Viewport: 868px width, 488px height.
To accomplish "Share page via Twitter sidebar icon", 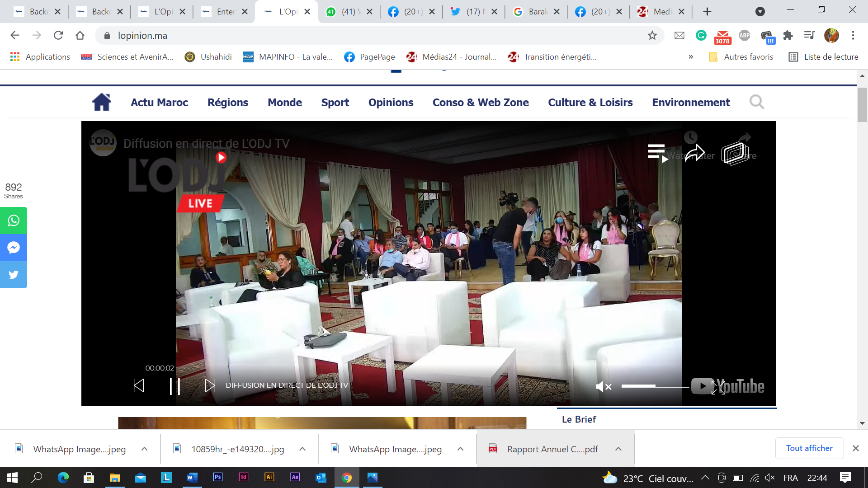I will [x=14, y=275].
